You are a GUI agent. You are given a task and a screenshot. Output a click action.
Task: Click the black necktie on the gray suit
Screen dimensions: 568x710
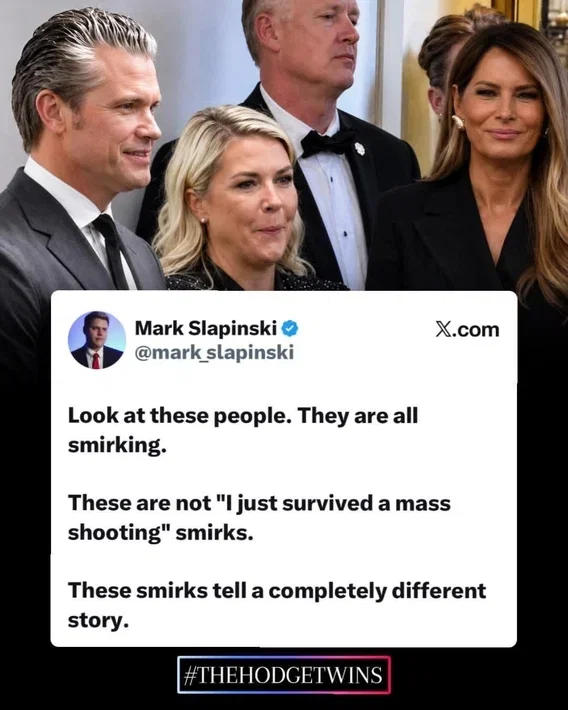[112, 251]
